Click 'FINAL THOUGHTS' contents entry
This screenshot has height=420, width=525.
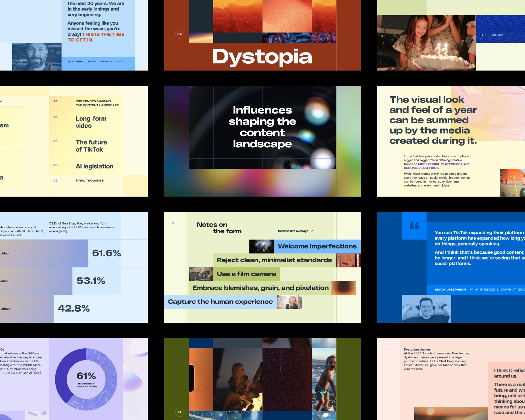(x=90, y=181)
